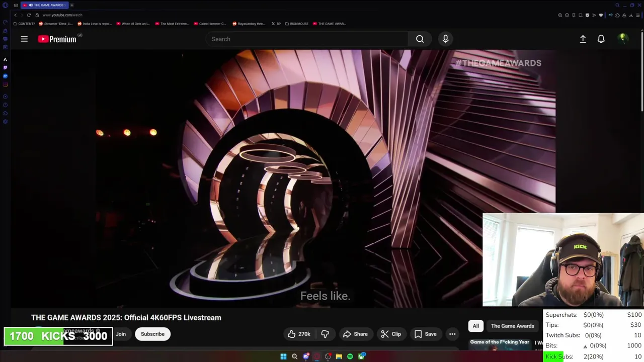This screenshot has height=362, width=644.
Task: Open browser easy setup menu icon
Action: (x=638, y=15)
